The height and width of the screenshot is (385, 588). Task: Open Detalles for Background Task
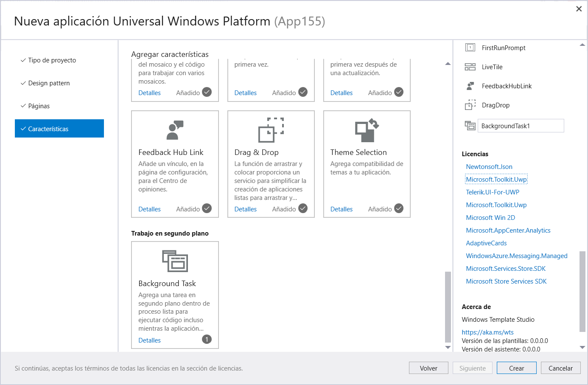click(149, 340)
